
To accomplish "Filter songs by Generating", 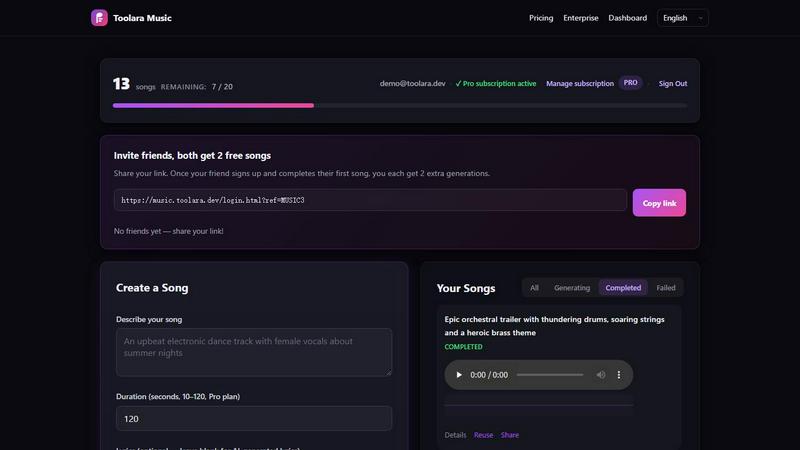I will [572, 288].
